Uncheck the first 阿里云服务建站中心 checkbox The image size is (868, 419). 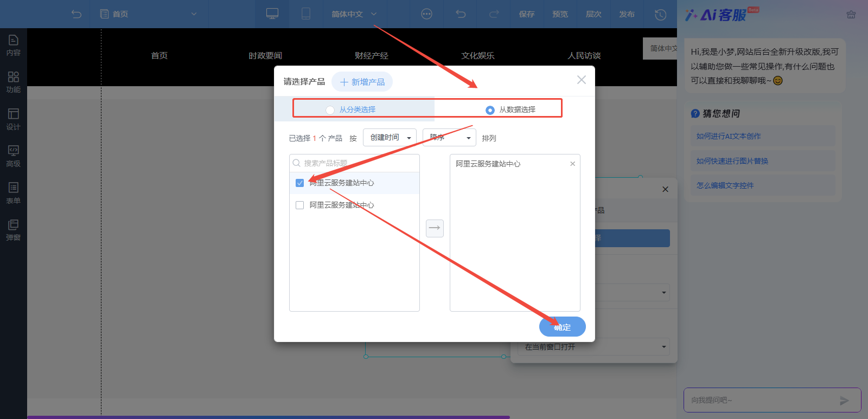(299, 183)
